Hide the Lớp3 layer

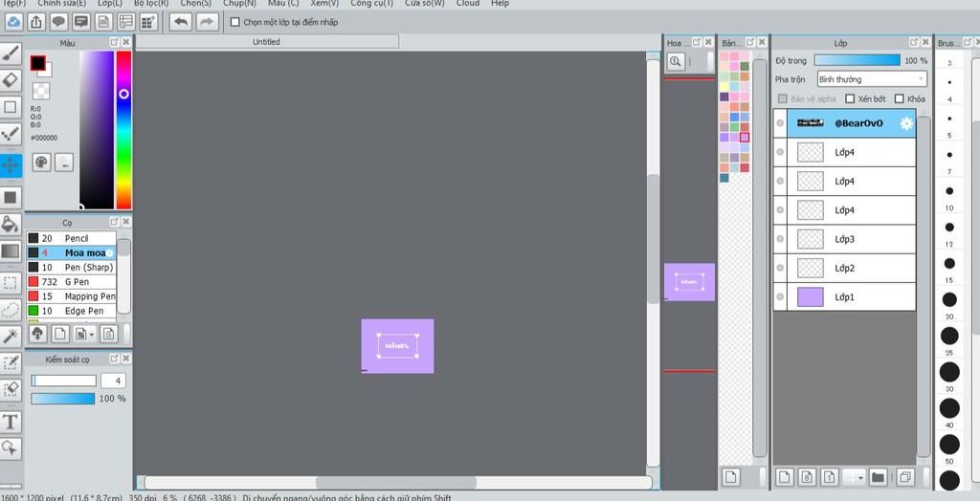tap(779, 239)
